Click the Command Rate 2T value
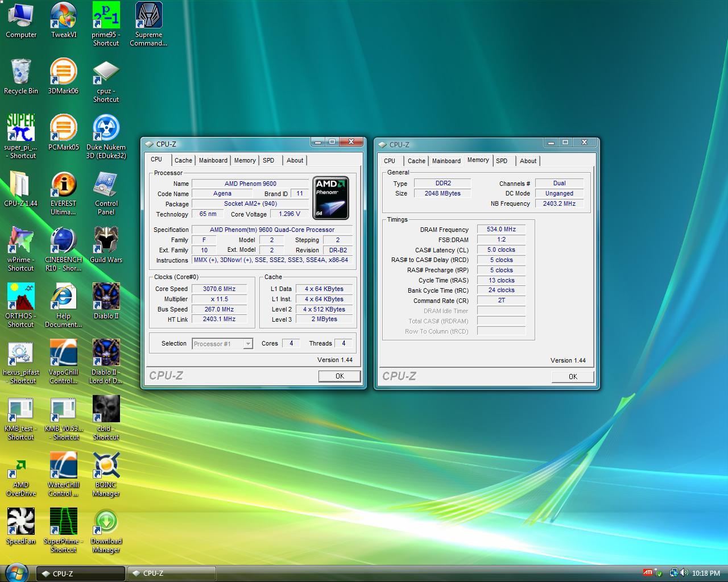This screenshot has height=582, width=728. point(501,300)
